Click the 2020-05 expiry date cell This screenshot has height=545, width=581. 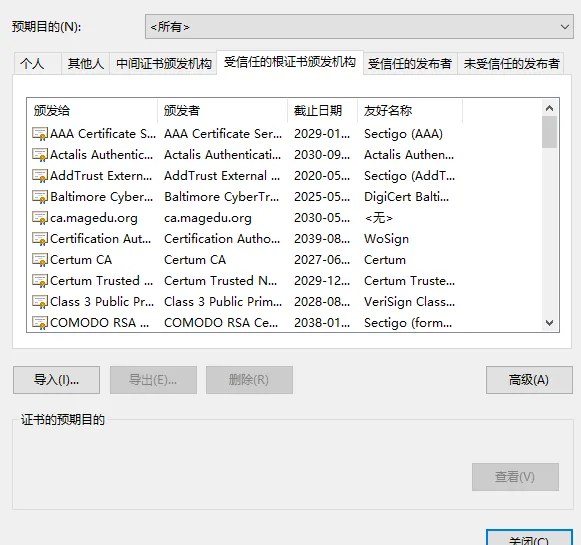click(x=322, y=176)
